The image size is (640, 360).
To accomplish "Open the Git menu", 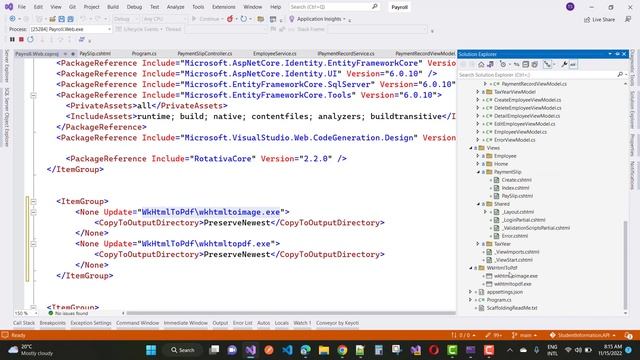I will coord(72,7).
